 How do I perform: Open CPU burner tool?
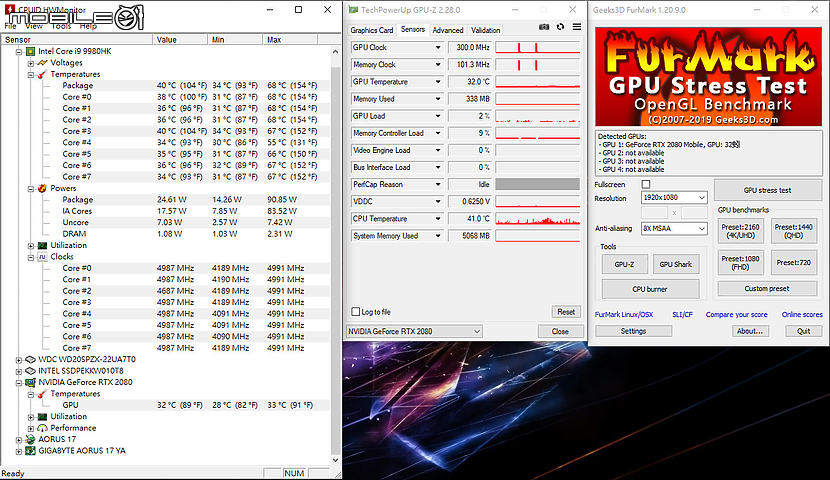click(x=650, y=289)
